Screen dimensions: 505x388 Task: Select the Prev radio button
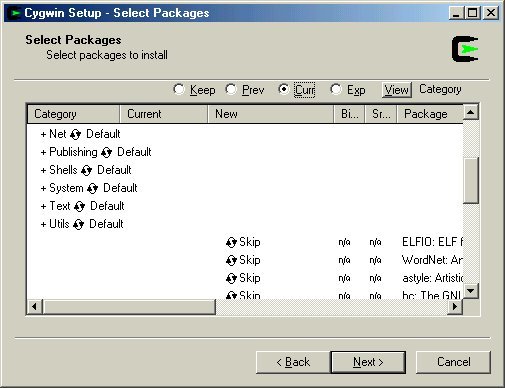(231, 89)
